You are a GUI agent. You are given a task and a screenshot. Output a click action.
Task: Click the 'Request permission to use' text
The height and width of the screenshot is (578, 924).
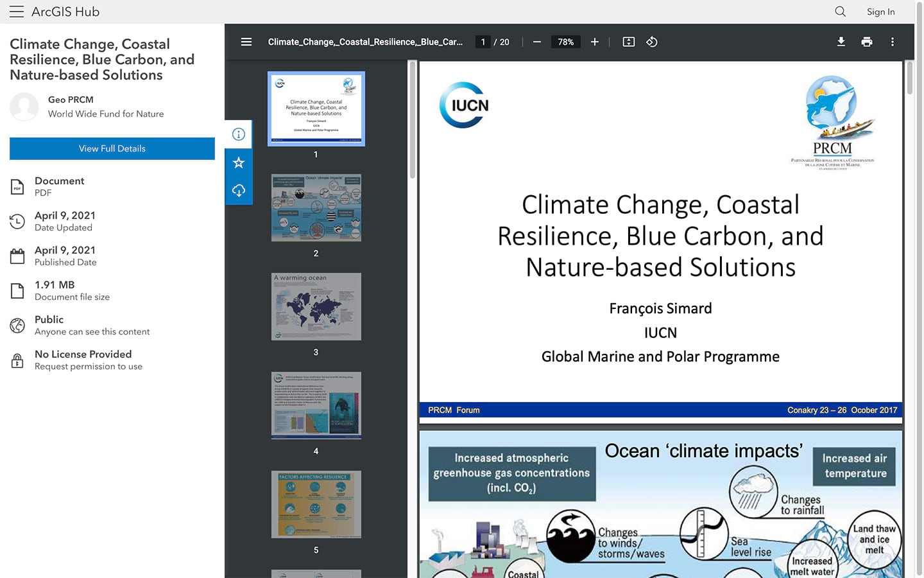pyautogui.click(x=89, y=367)
